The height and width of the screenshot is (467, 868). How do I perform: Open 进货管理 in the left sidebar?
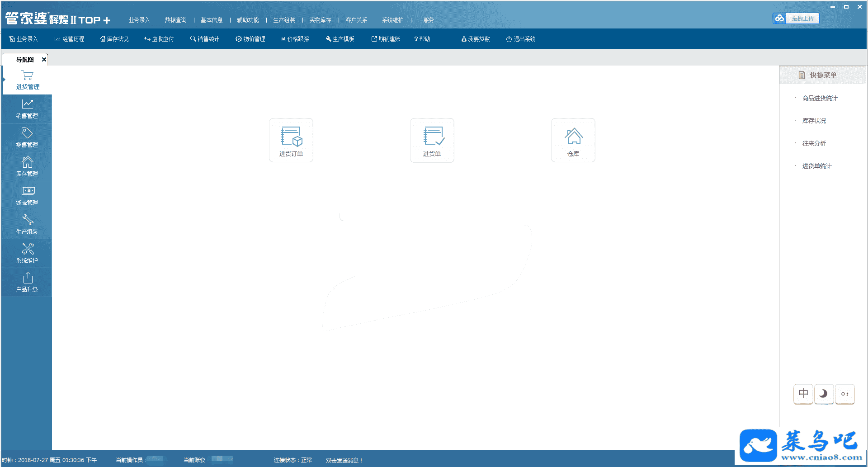[27, 80]
